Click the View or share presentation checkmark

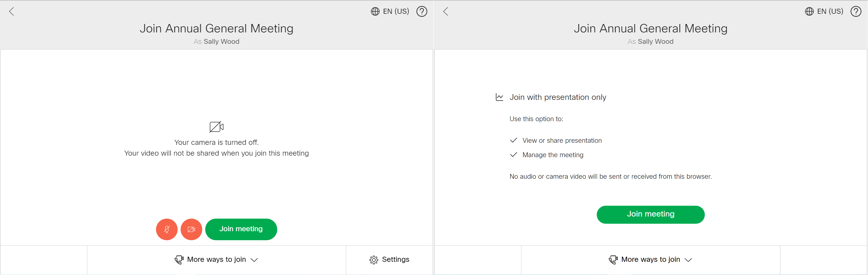[514, 140]
